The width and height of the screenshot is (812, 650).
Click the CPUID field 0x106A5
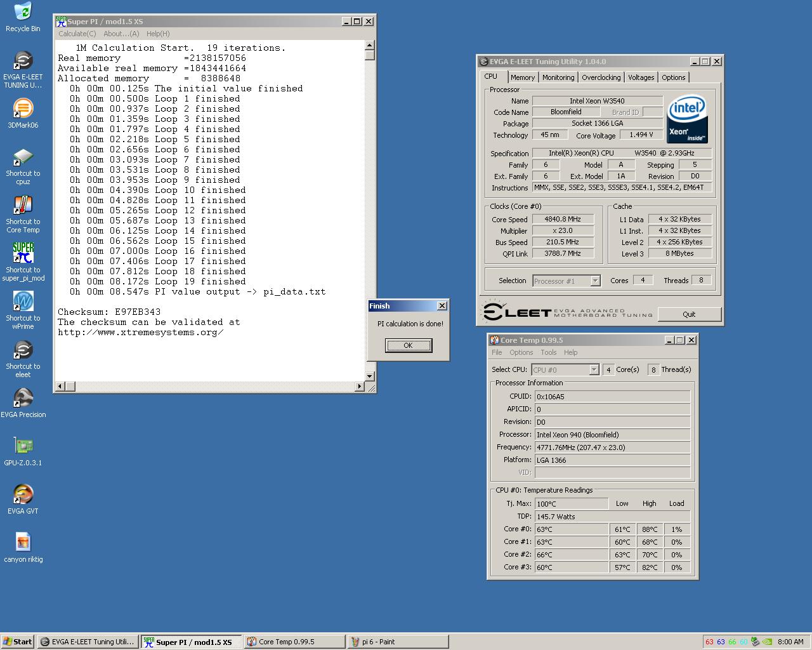pos(612,397)
